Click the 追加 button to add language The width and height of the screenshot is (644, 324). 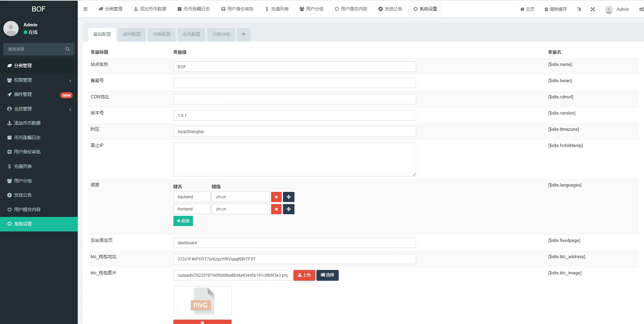click(183, 221)
